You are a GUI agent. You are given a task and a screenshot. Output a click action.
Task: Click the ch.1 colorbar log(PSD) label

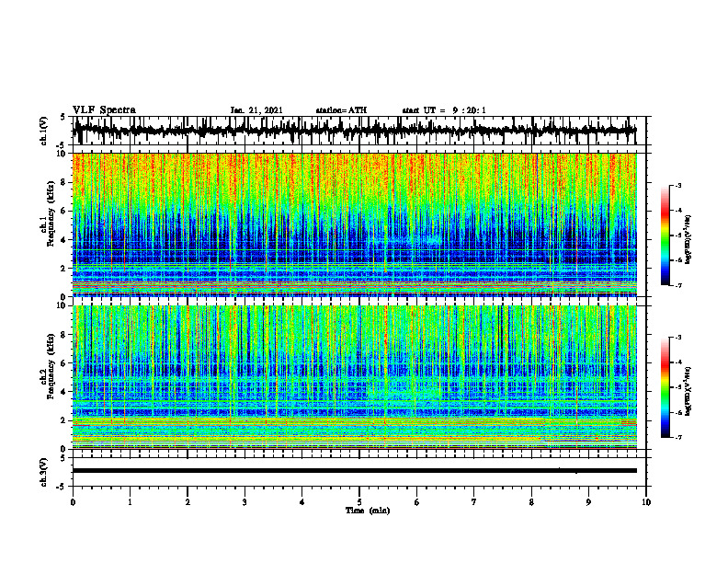click(x=688, y=240)
